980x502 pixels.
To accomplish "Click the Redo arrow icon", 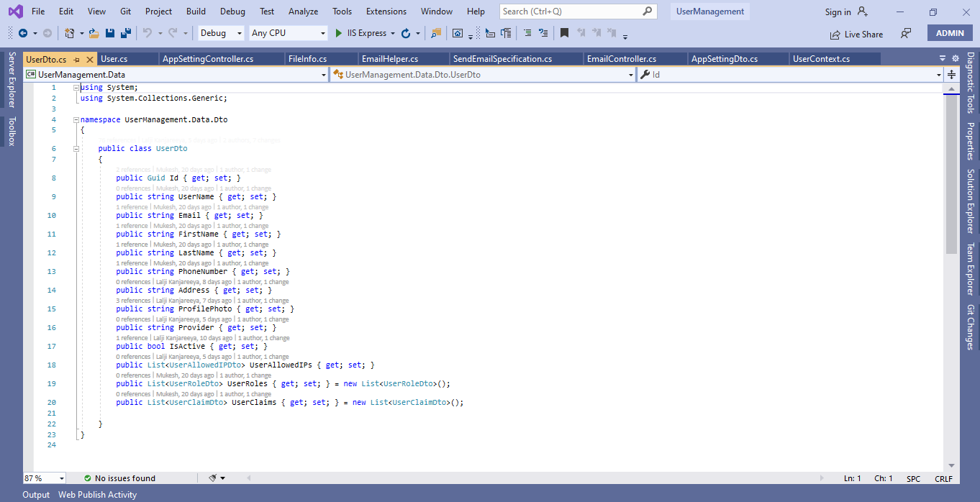I will pyautogui.click(x=173, y=33).
